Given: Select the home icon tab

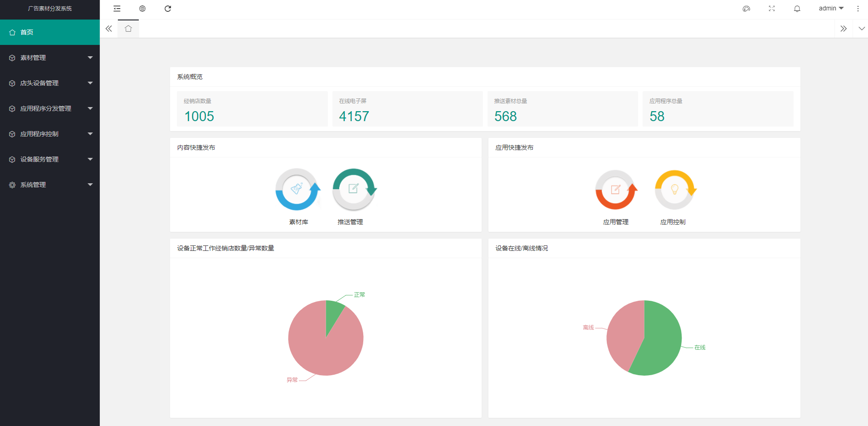Looking at the screenshot, I should pos(128,29).
